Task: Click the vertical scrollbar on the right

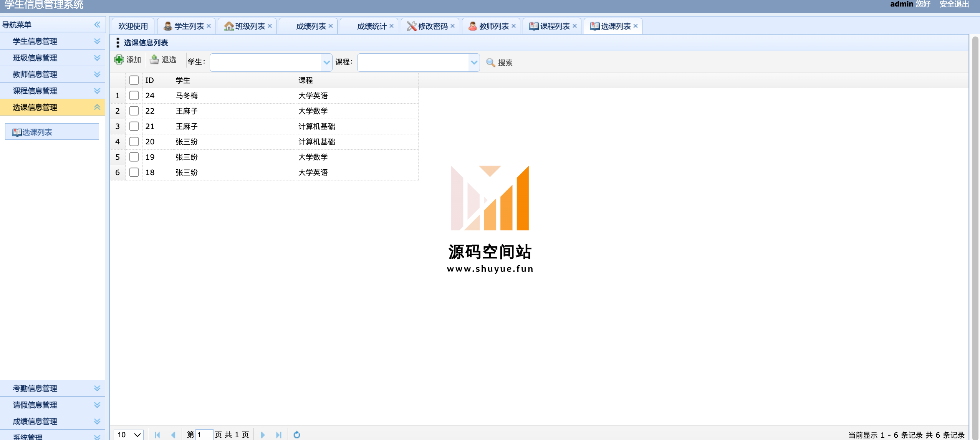Action: (975, 238)
